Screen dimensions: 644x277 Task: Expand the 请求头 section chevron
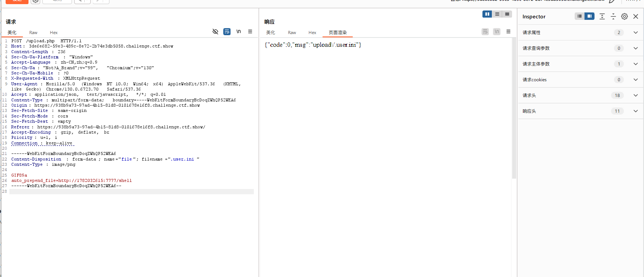636,95
